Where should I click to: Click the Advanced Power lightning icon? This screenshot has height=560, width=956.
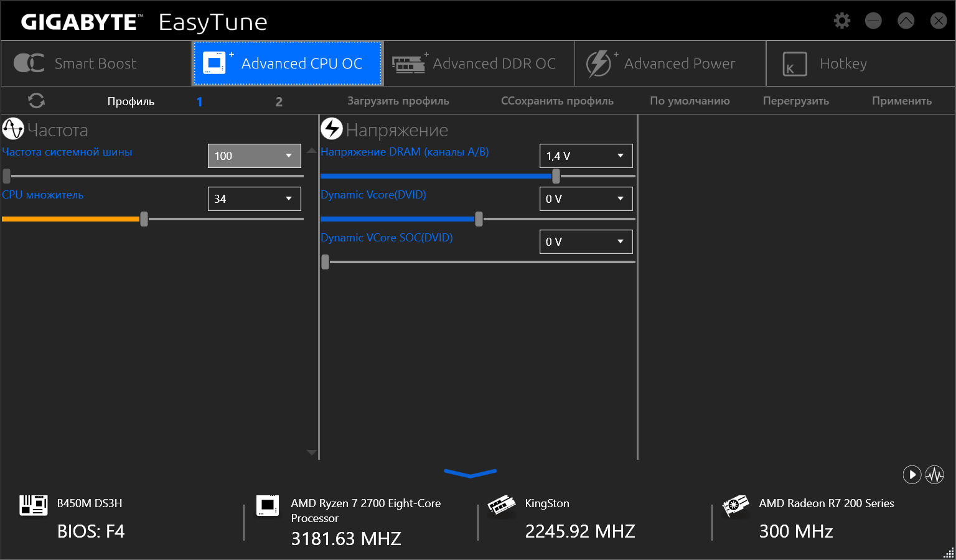(599, 63)
